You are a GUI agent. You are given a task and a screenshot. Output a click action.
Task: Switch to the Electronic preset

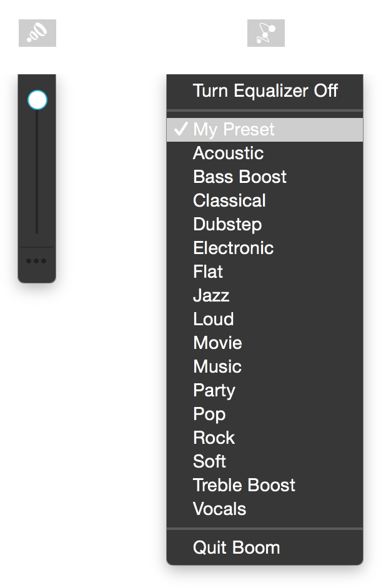[x=265, y=248]
